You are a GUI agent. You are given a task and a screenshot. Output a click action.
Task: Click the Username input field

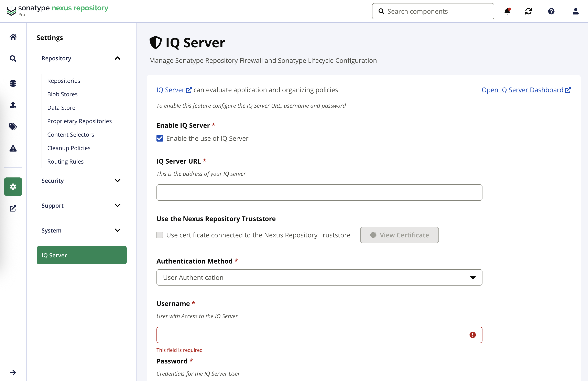pos(319,335)
